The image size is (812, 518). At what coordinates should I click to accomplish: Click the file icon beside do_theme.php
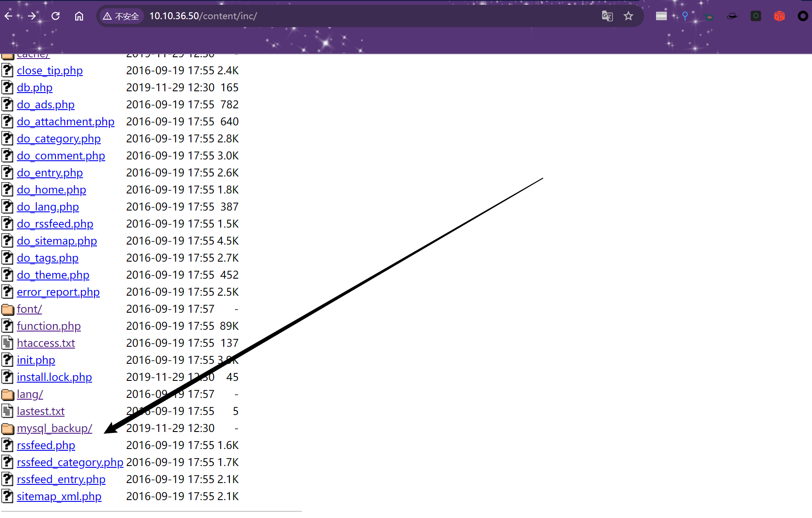coord(7,275)
